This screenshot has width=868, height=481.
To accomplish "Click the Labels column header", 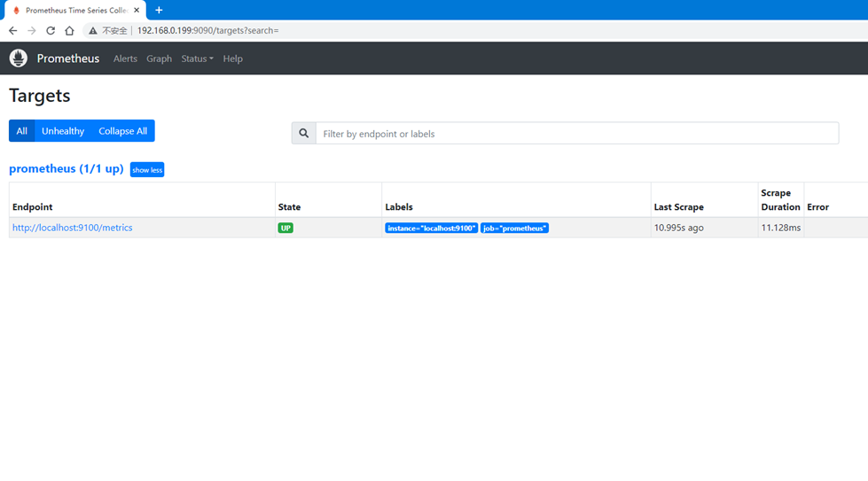I will point(399,206).
